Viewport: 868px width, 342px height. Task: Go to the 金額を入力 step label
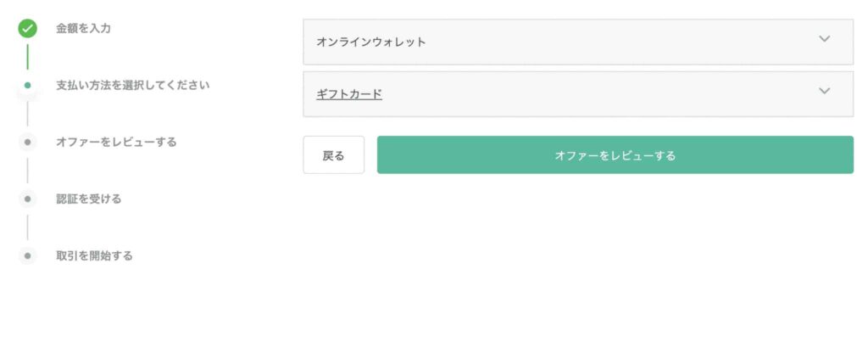(x=83, y=28)
